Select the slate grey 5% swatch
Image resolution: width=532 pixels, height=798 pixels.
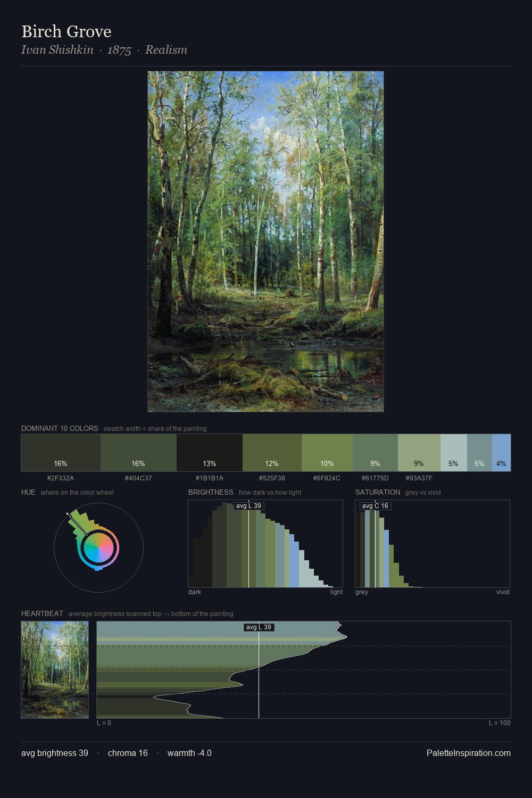point(479,453)
